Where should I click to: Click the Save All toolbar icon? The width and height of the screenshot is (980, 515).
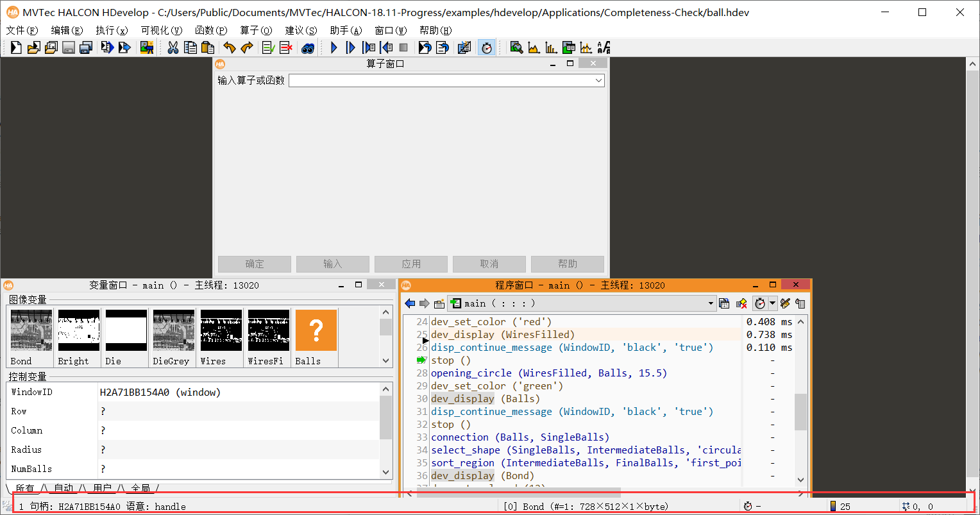click(x=86, y=47)
